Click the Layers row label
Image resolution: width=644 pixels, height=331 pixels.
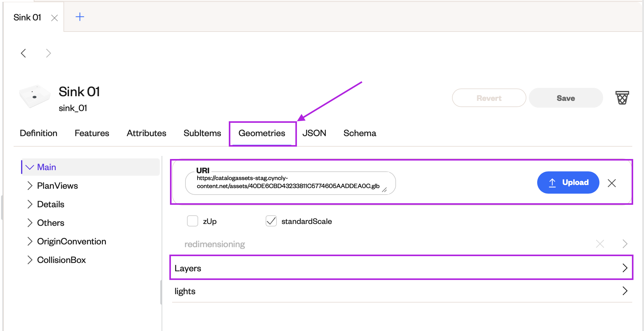pos(188,268)
